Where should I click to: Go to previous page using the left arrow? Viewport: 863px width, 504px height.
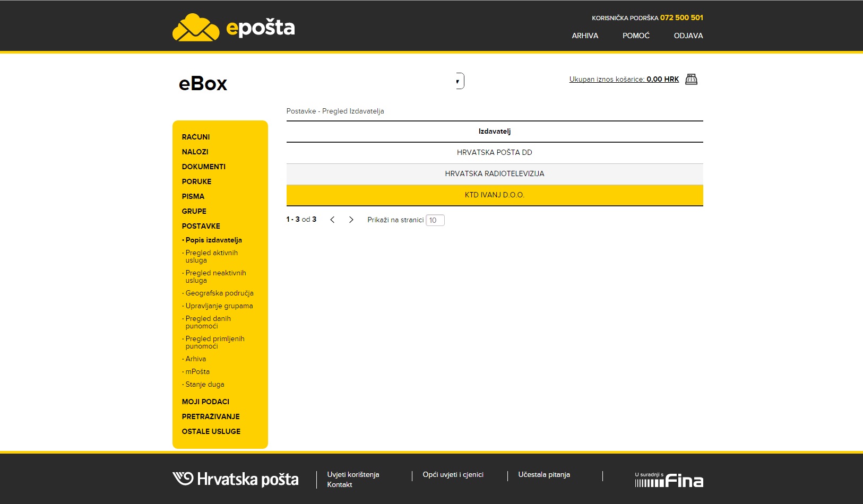[332, 219]
